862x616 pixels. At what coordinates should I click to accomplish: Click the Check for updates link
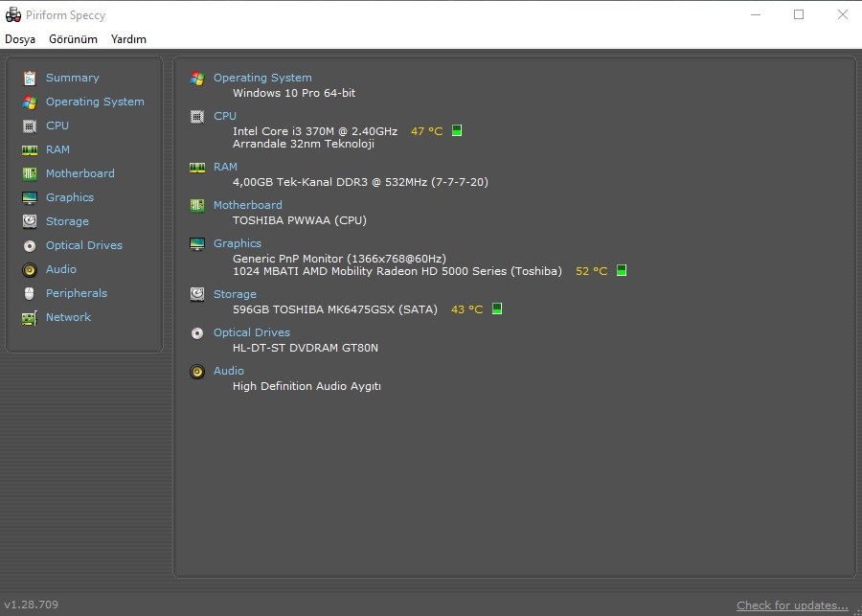coord(792,605)
